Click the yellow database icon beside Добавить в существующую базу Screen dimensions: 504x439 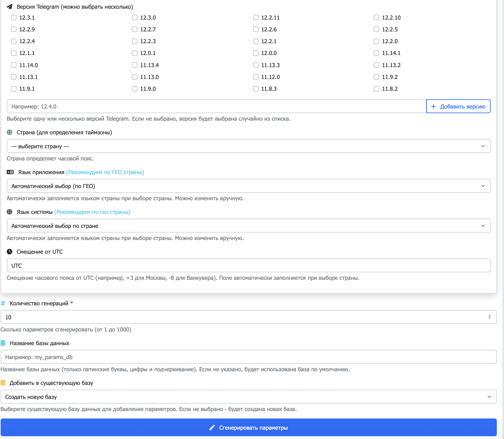click(3, 383)
